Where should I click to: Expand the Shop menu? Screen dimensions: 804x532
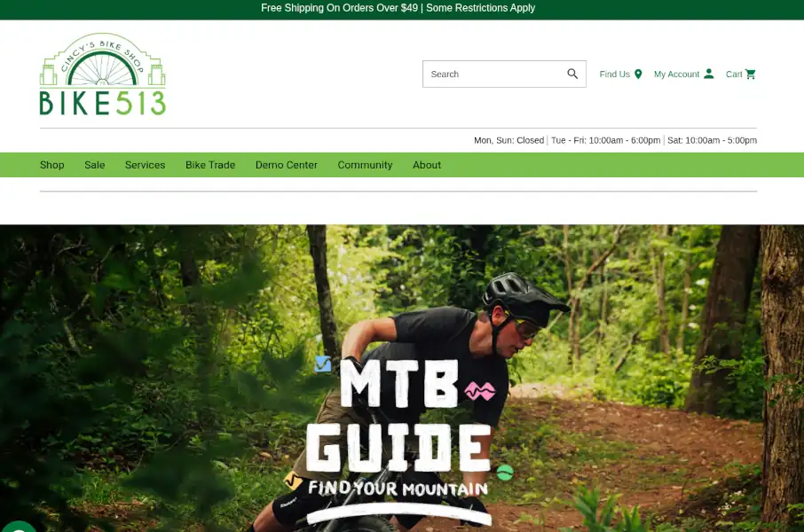51,165
